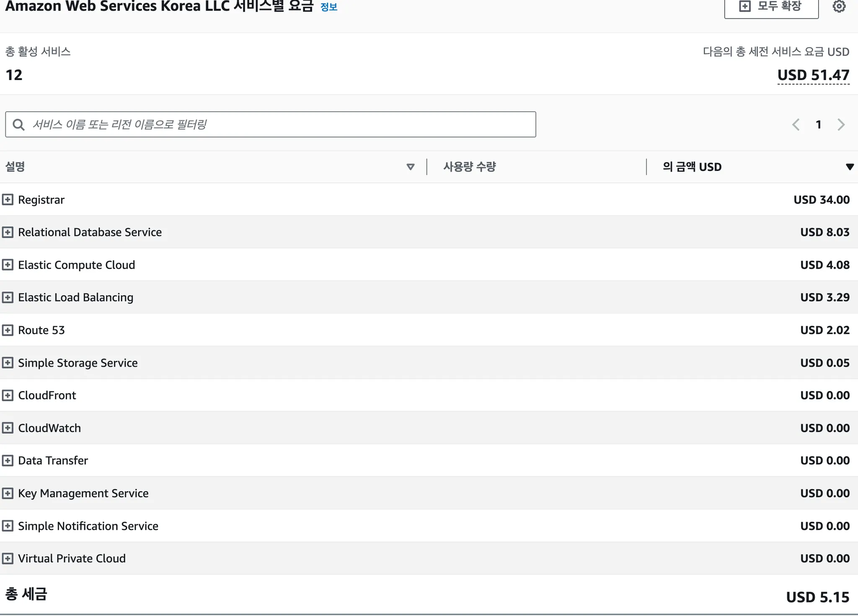Expand Simple Storage Service charges
Screen dimensions: 858x616
click(x=8, y=363)
